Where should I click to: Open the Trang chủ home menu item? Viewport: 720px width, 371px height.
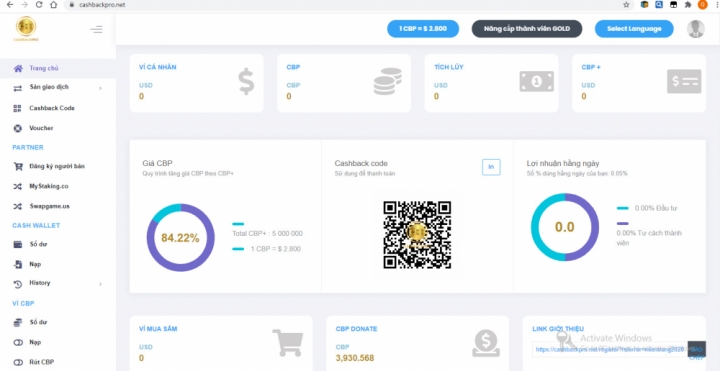58,68
